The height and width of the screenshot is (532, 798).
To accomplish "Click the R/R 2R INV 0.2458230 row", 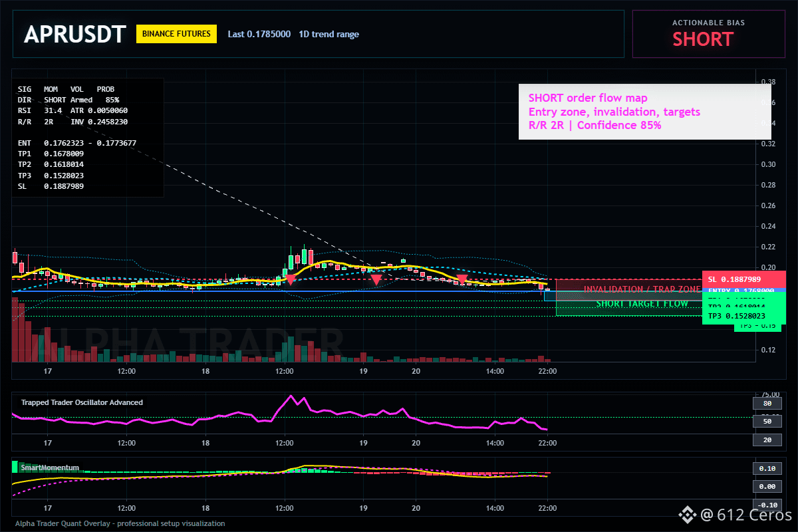I will point(73,121).
